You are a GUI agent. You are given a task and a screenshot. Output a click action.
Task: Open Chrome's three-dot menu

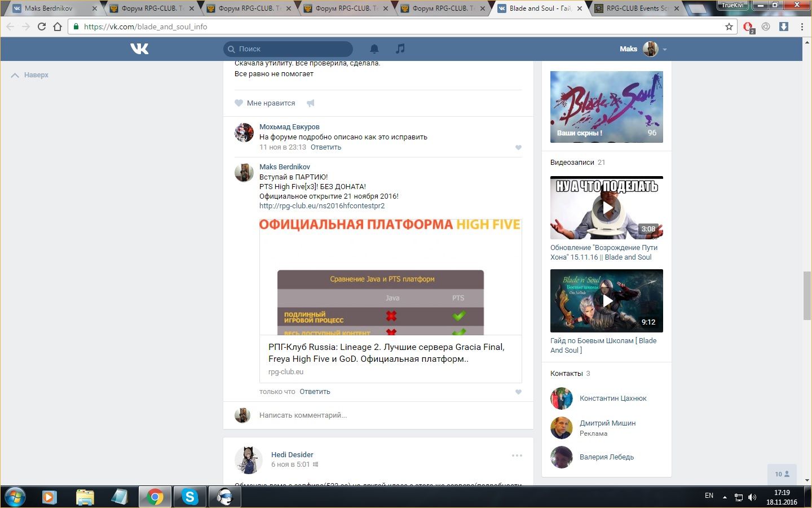click(802, 27)
